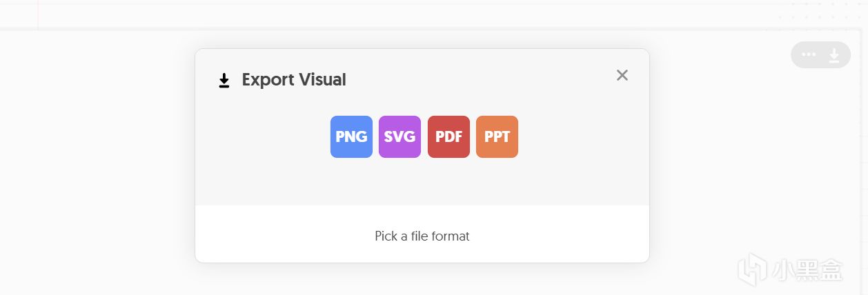
Task: Close the Export Visual dialog
Action: click(622, 75)
